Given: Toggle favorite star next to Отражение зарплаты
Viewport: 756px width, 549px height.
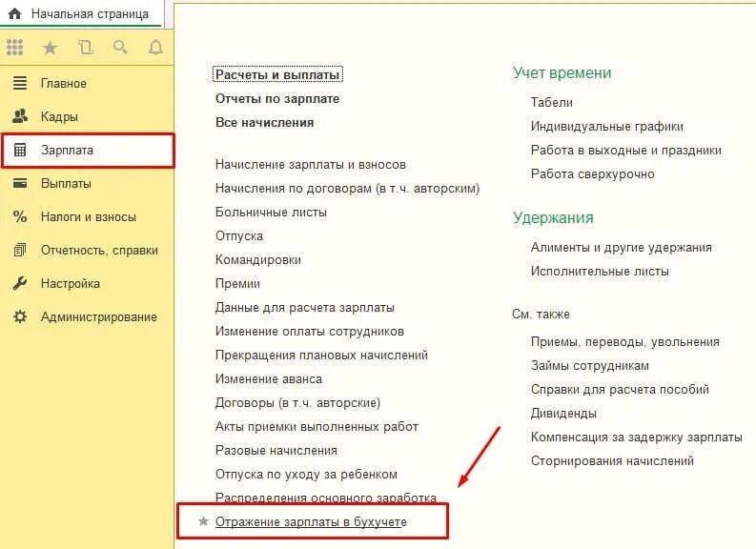Looking at the screenshot, I should [203, 521].
